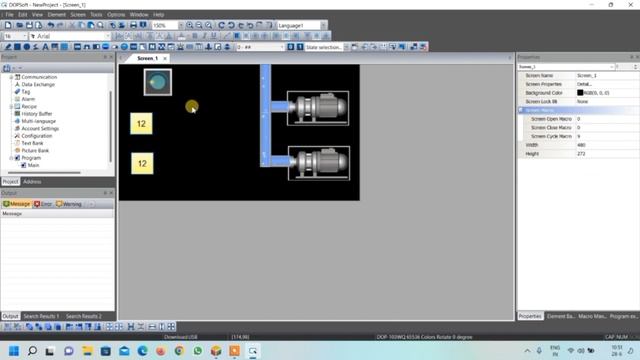Switch to Search Results 1 tab
This screenshot has width=640, height=360.
(x=41, y=316)
